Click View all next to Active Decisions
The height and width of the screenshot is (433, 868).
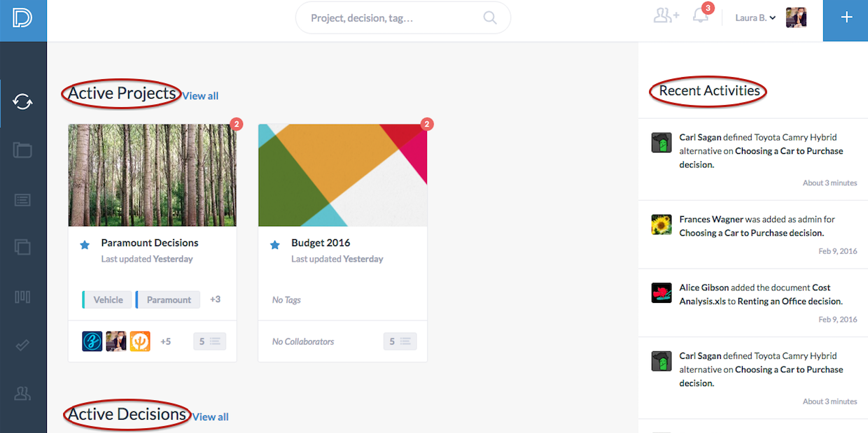(210, 417)
